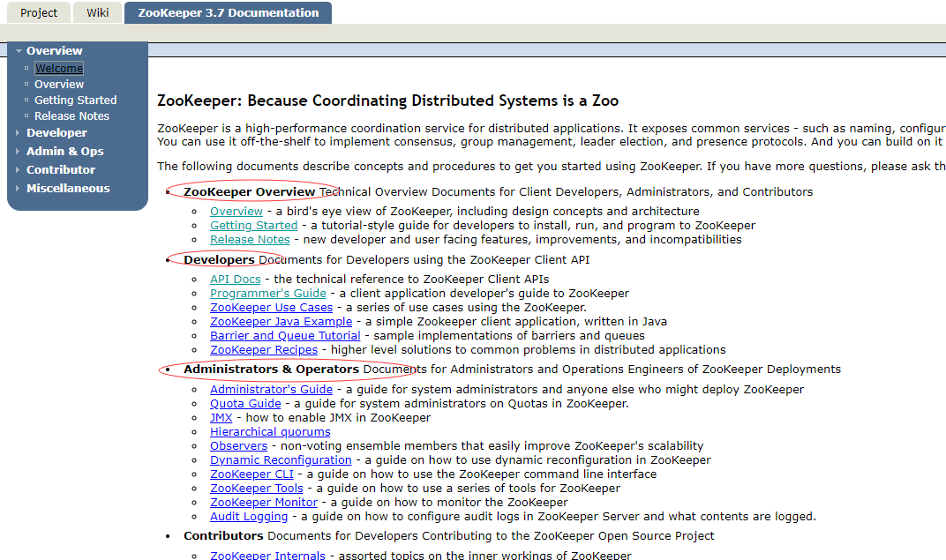
Task: Open the JMX link
Action: [221, 418]
